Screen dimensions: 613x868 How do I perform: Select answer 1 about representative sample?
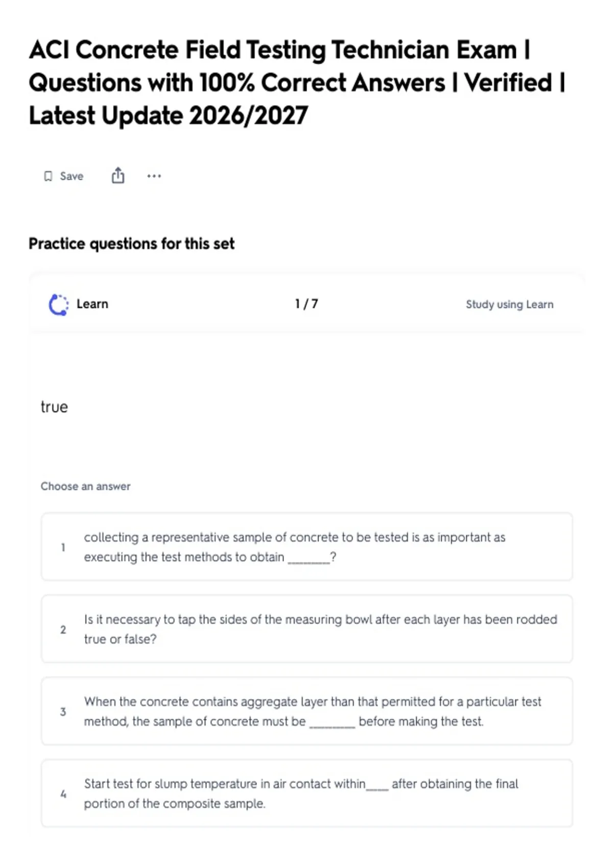coord(306,547)
